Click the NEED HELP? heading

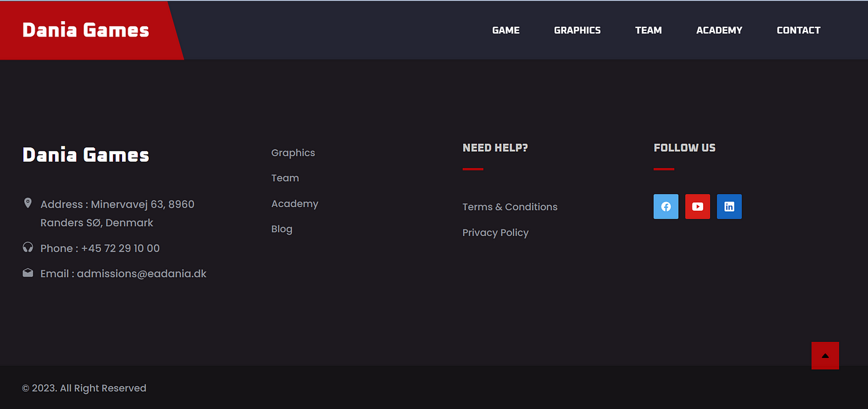click(x=495, y=147)
